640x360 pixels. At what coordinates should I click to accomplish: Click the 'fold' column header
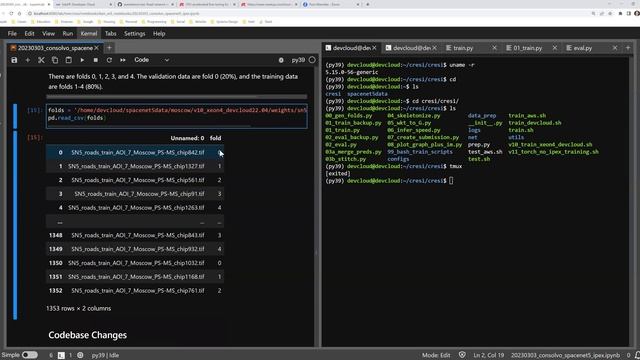click(x=215, y=138)
